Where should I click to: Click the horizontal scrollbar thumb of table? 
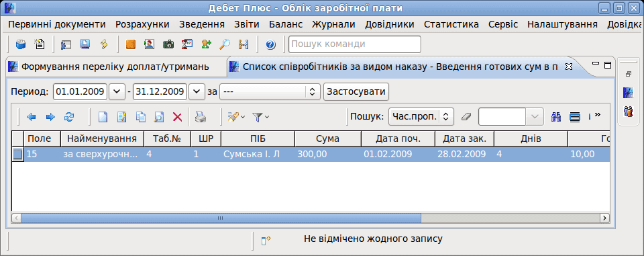click(221, 218)
